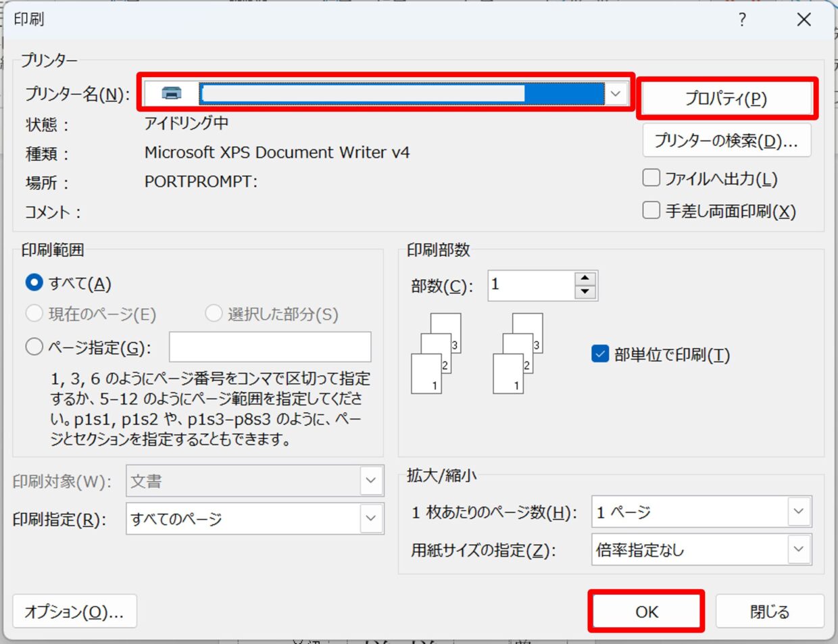Enable the 手差し両面印刷 checkbox
Image resolution: width=838 pixels, height=644 pixels.
[x=651, y=210]
